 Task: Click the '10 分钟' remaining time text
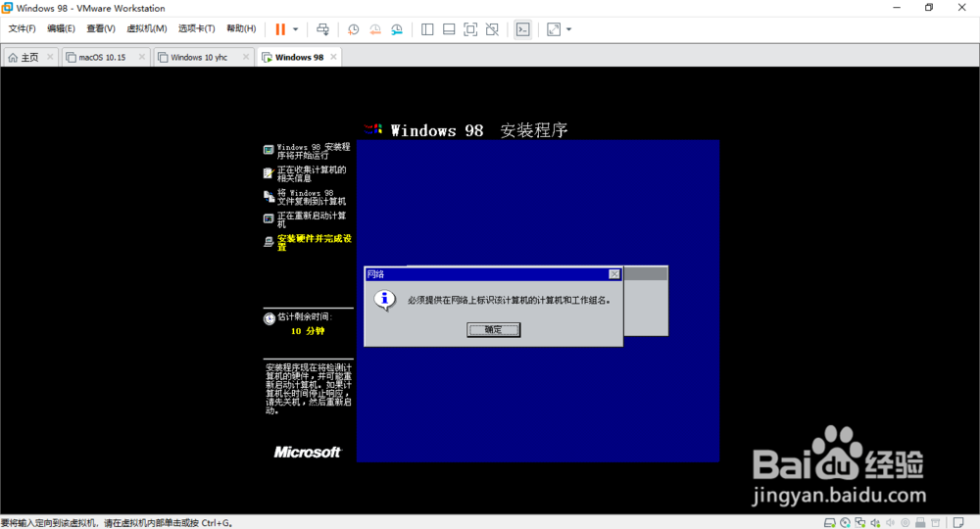click(x=308, y=331)
